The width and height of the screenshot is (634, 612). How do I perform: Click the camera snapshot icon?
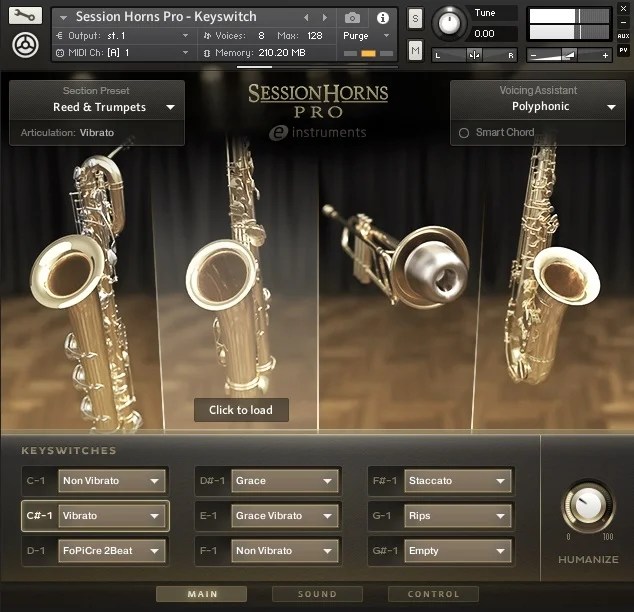pos(352,17)
